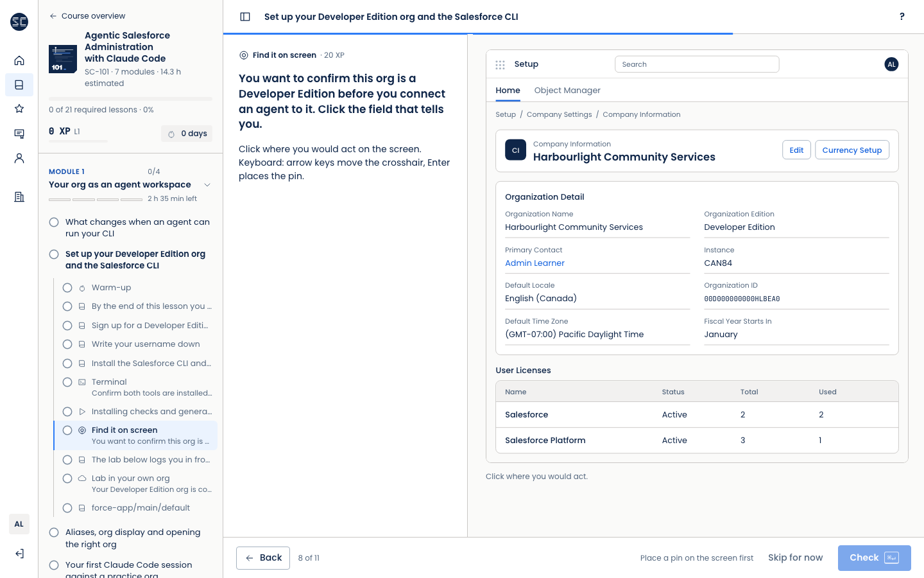Click the Setup Search field
The height and width of the screenshot is (578, 924).
point(697,64)
